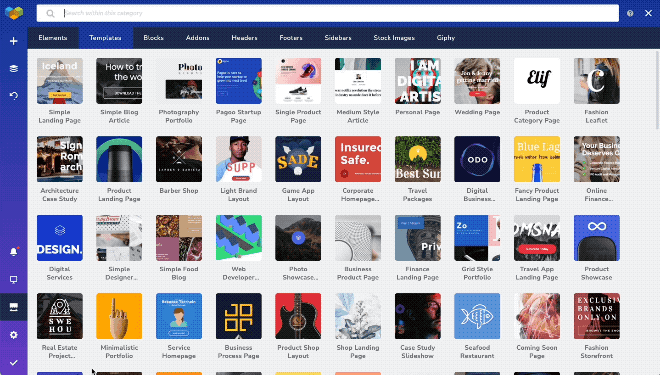Switch to the Blocks tab
Image resolution: width=660 pixels, height=375 pixels.
click(x=153, y=38)
